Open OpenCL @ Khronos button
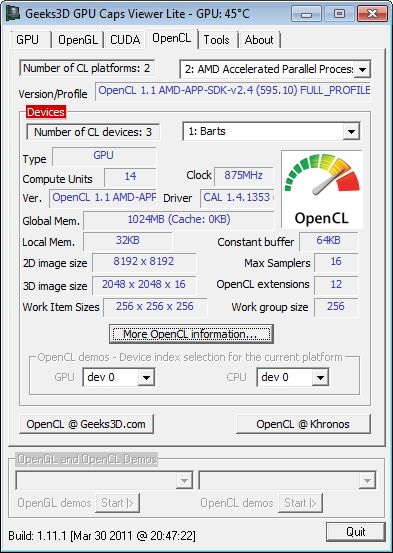 tap(303, 424)
